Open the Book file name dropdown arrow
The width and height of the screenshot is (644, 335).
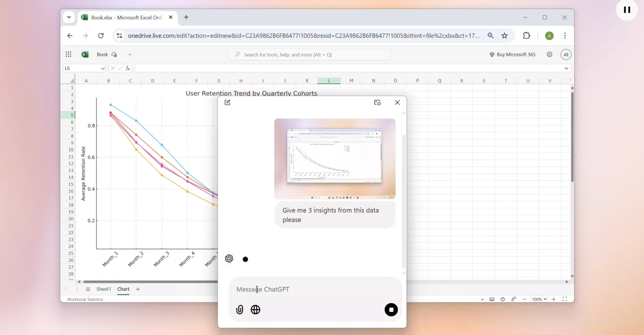click(130, 55)
